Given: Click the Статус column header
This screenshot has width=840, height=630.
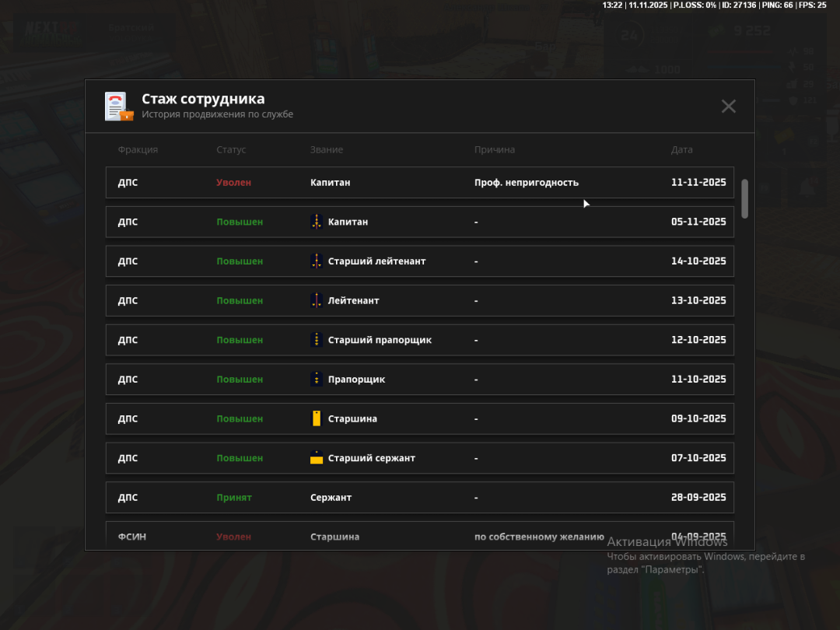Looking at the screenshot, I should point(231,149).
